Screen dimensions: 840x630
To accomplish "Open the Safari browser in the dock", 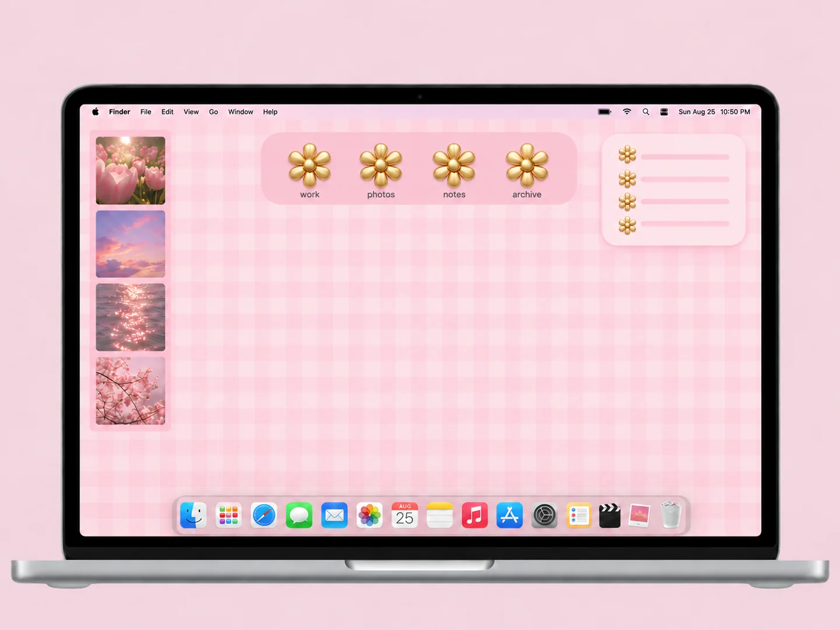I will pyautogui.click(x=264, y=516).
